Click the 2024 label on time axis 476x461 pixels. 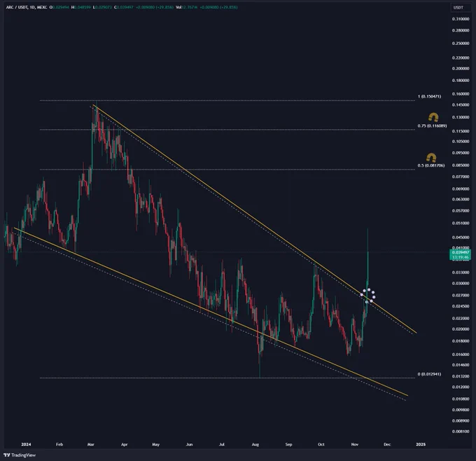[26, 444]
